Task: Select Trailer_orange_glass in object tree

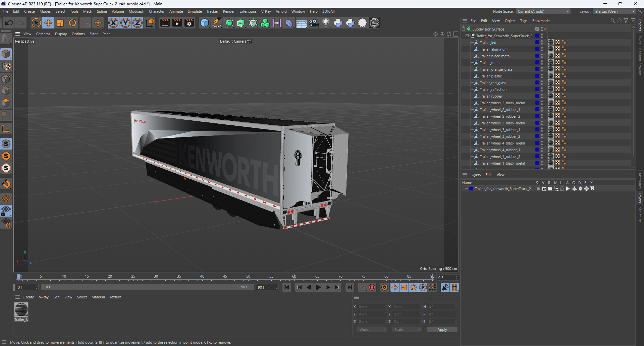Action: point(496,69)
